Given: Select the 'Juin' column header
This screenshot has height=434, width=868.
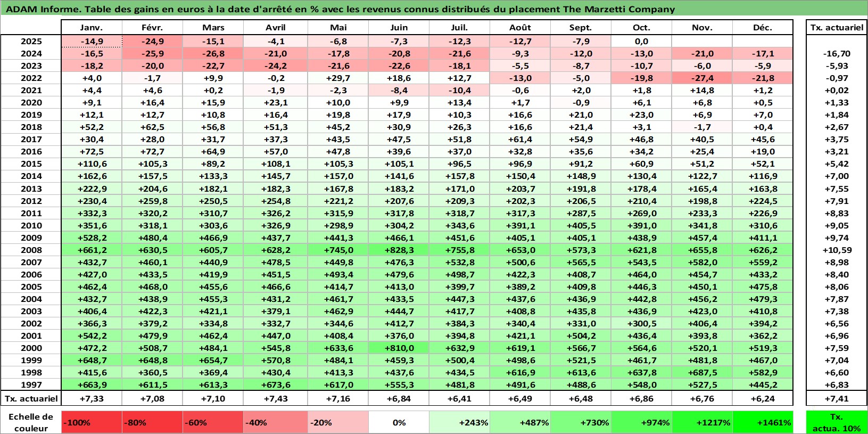Looking at the screenshot, I should [x=399, y=28].
